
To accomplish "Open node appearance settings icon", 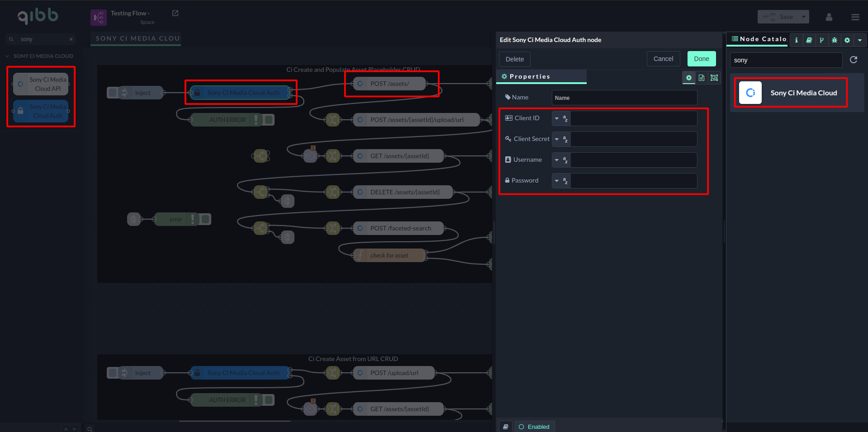I will click(714, 78).
